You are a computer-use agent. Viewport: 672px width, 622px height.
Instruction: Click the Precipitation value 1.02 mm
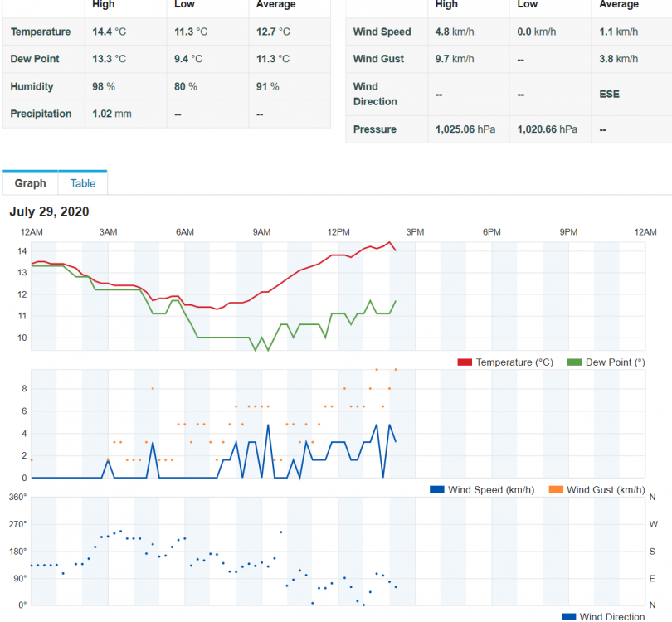[112, 114]
